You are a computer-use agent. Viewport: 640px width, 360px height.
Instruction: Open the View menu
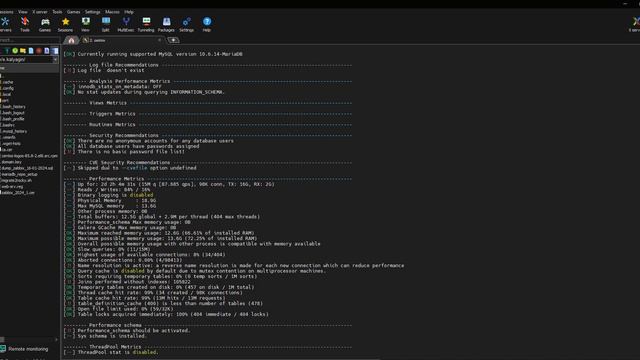click(x=23, y=12)
